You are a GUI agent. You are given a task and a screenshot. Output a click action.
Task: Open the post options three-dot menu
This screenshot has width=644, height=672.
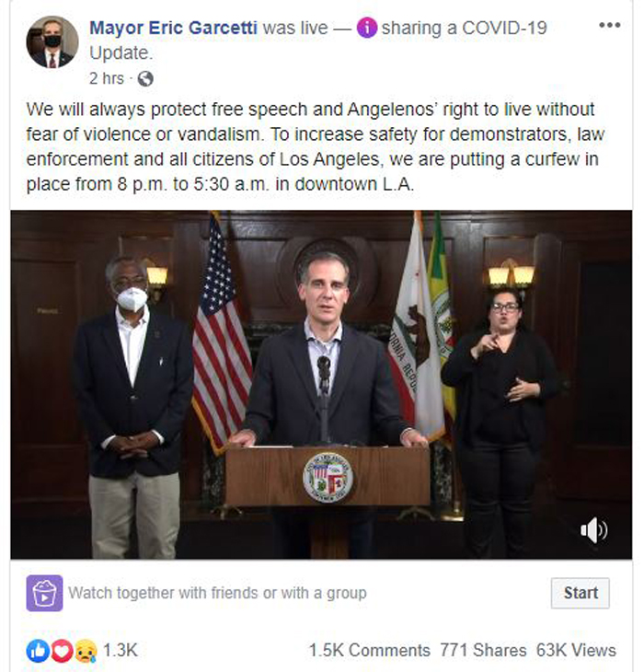coord(609,25)
